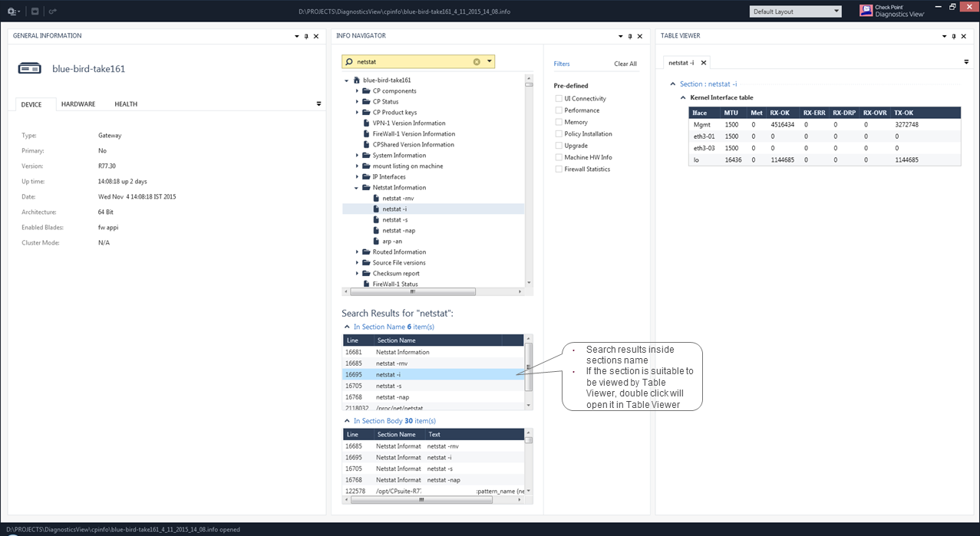
Task: Expand the CP Product keys node
Action: 357,113
